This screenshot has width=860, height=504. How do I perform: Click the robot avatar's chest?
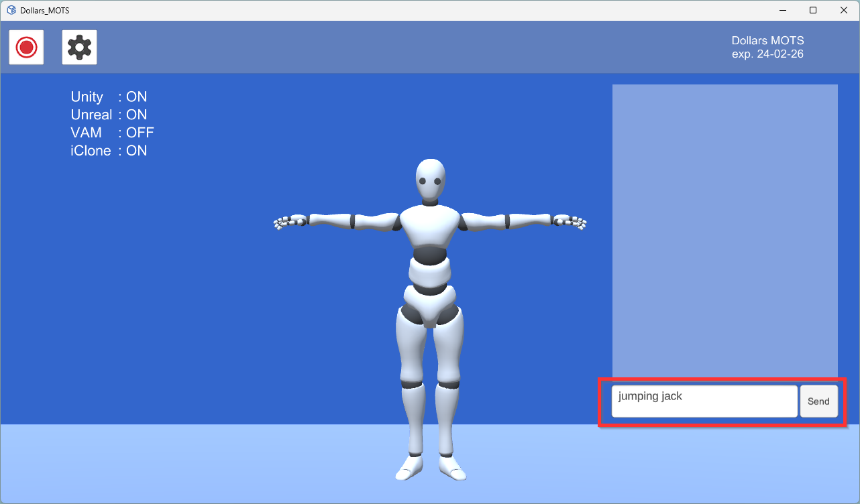pos(430,225)
